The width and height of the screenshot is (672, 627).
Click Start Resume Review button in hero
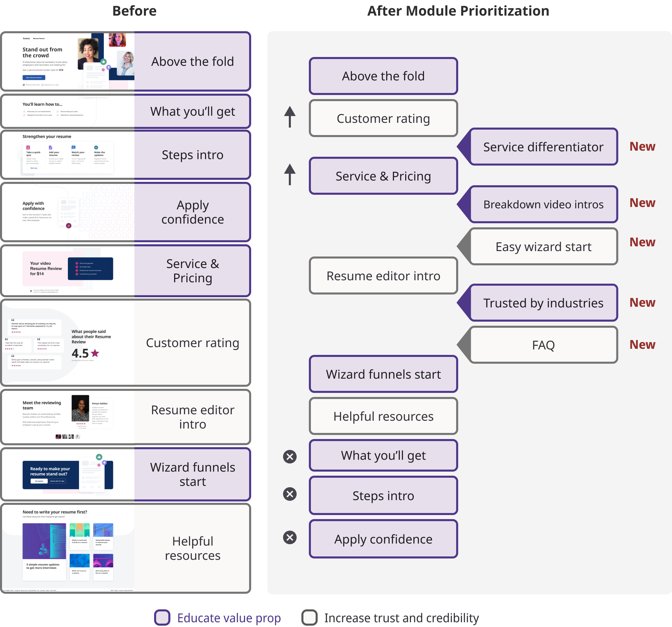click(34, 78)
